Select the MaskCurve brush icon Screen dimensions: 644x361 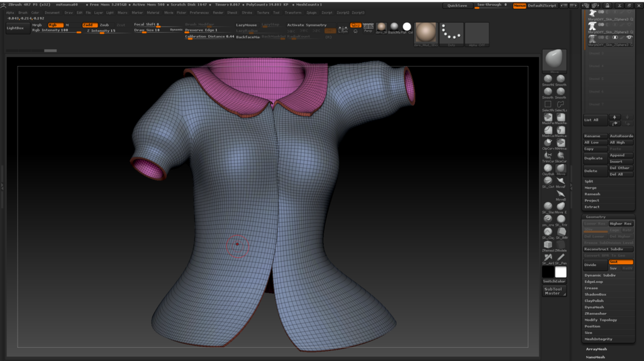tap(548, 131)
